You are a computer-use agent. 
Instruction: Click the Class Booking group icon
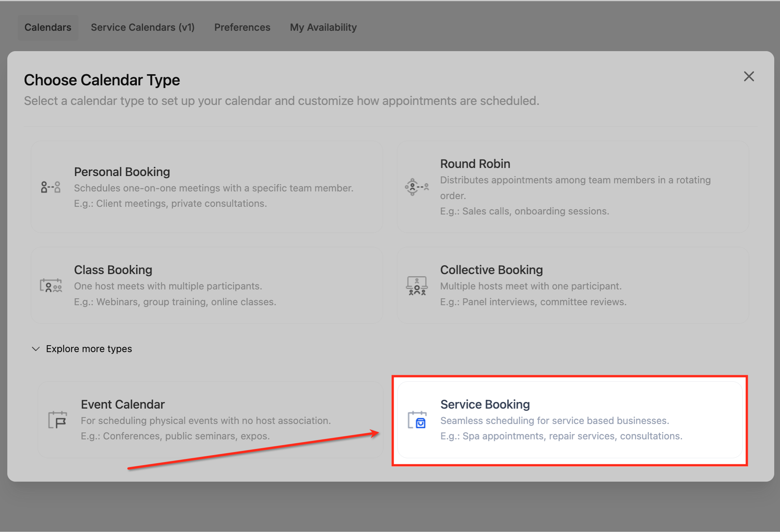51,286
